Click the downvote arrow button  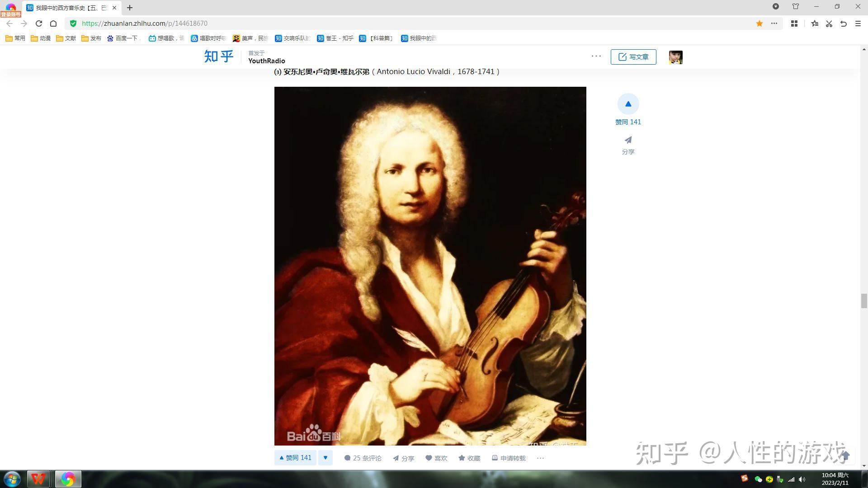(325, 458)
